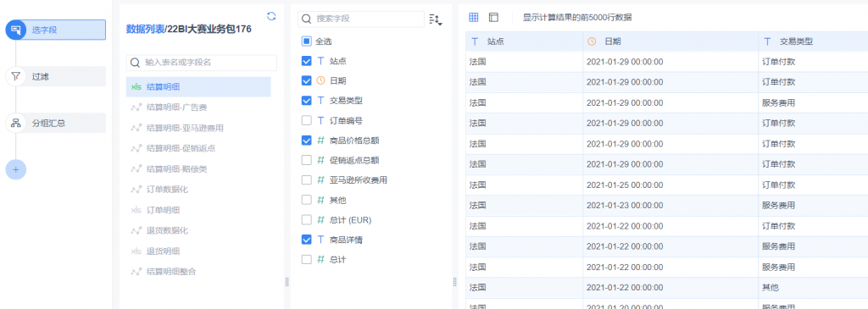
Task: Refresh the data list
Action: [x=271, y=16]
